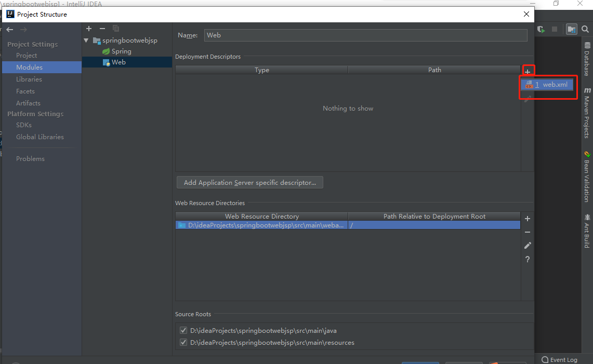Add deployment descriptor with plus icon
Viewport: 593px width, 364px height.
pyautogui.click(x=528, y=71)
